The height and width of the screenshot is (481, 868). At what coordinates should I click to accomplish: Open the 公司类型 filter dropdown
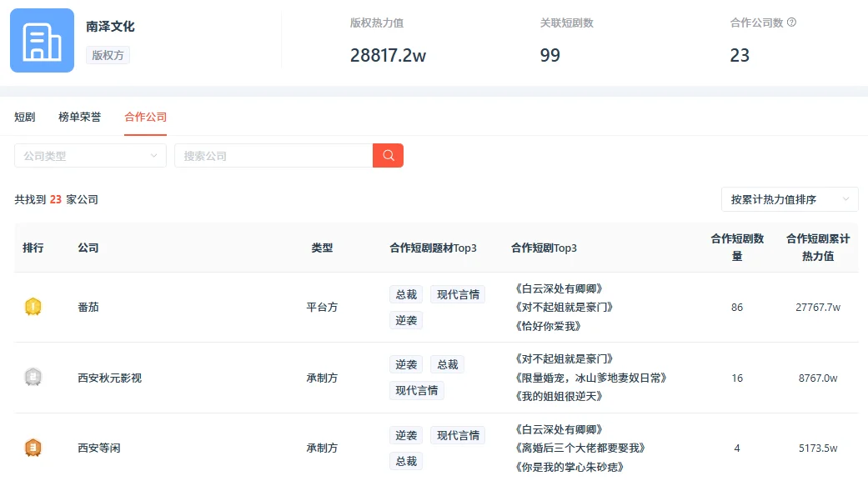coord(89,155)
